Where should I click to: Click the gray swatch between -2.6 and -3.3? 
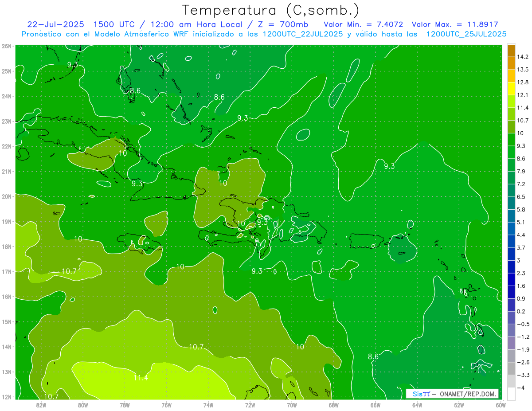coord(511,368)
